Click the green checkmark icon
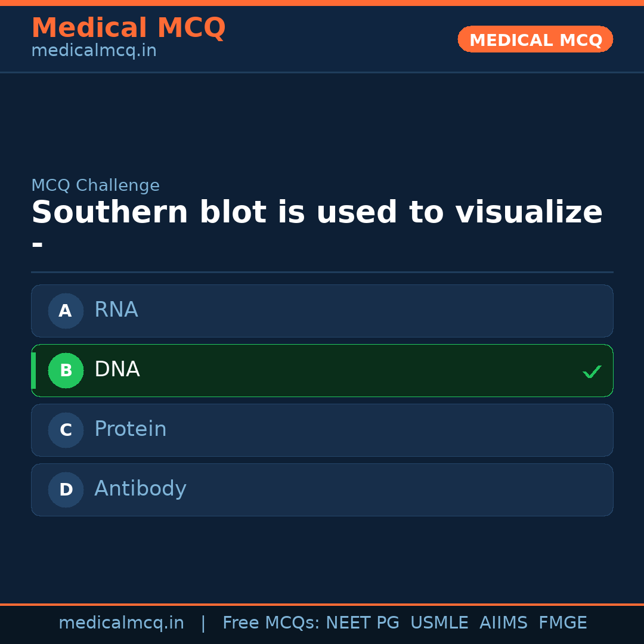The height and width of the screenshot is (644, 644). coord(592,372)
